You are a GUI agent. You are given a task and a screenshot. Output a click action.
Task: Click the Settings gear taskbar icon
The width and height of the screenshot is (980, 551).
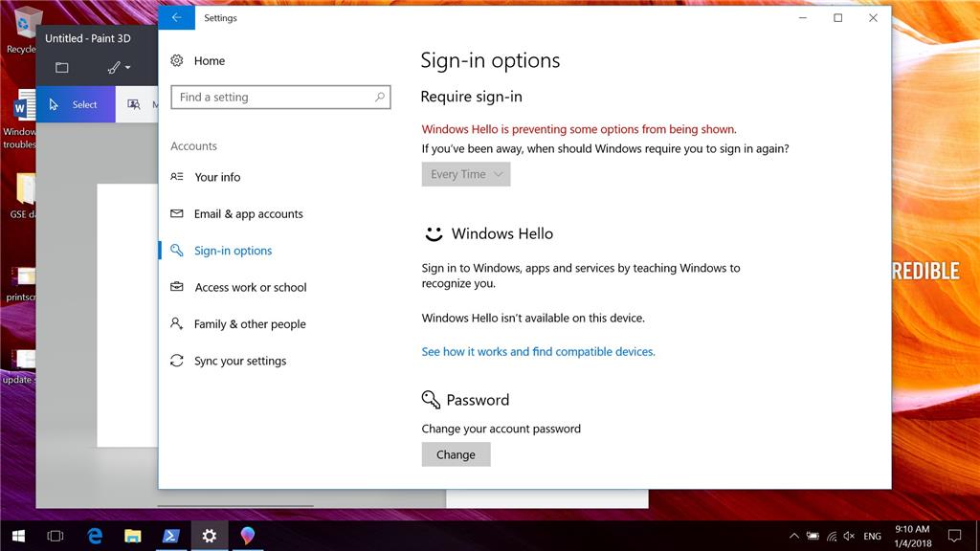(209, 536)
